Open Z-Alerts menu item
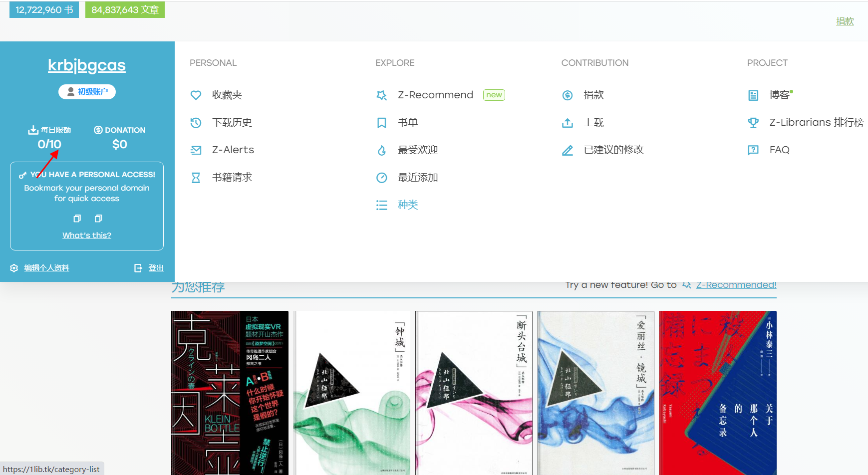The height and width of the screenshot is (475, 868). [233, 150]
